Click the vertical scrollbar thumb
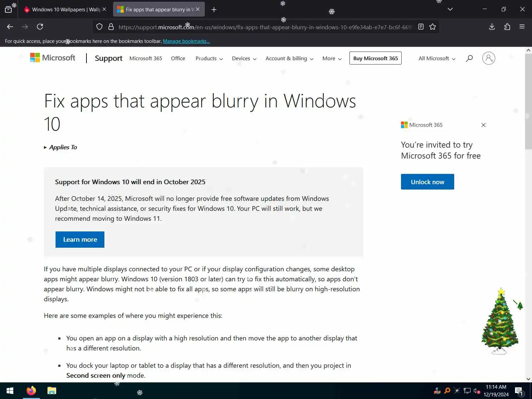The image size is (532, 399). click(x=528, y=101)
